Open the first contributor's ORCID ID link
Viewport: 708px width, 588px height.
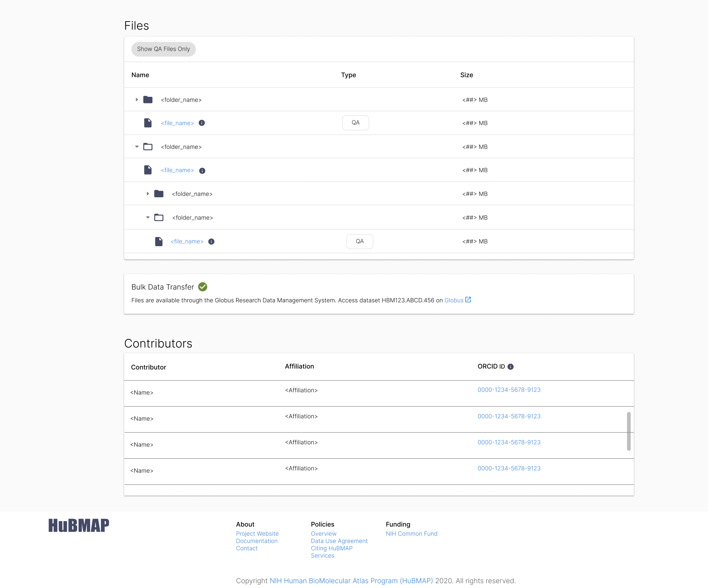click(509, 390)
